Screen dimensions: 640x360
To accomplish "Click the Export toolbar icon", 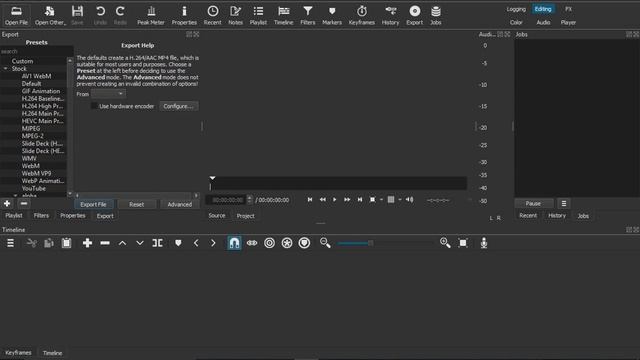I will click(x=415, y=16).
